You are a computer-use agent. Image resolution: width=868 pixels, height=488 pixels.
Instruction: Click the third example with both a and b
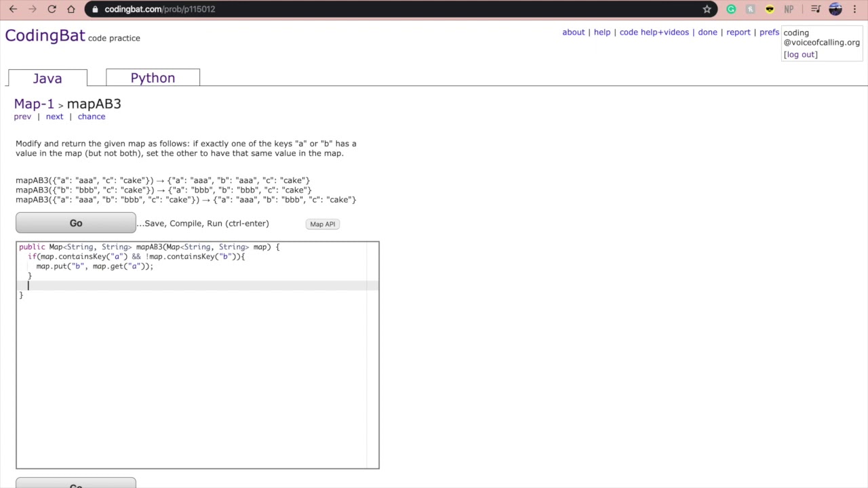[x=186, y=199]
